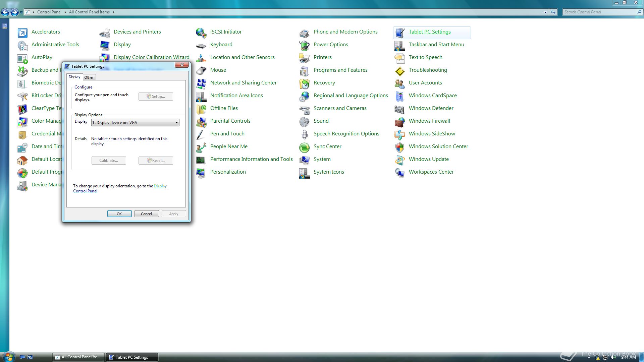This screenshot has width=644, height=362.
Task: Click the address bar refresh button
Action: 553,12
